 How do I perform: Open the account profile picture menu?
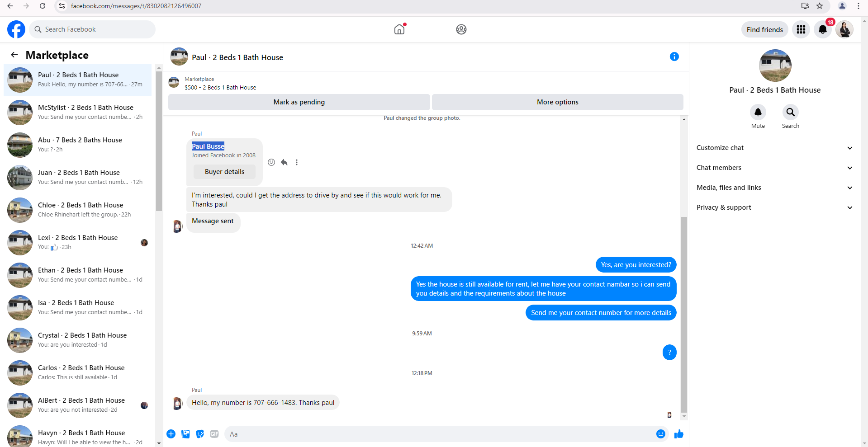[844, 29]
